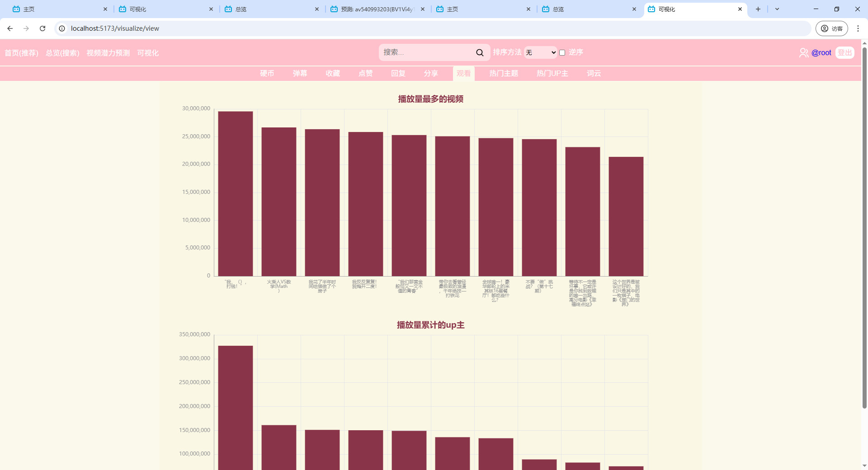Switch to the 分享 chart tab

431,73
